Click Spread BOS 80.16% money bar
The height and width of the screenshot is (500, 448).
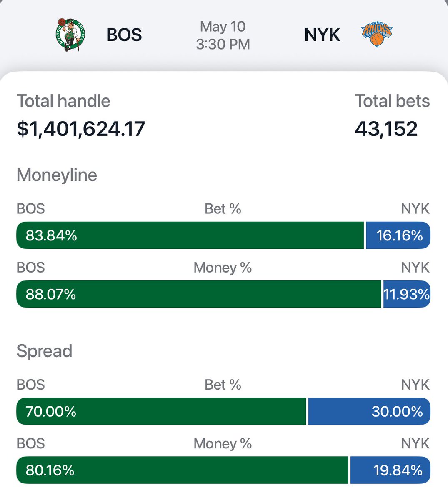pyautogui.click(x=182, y=470)
